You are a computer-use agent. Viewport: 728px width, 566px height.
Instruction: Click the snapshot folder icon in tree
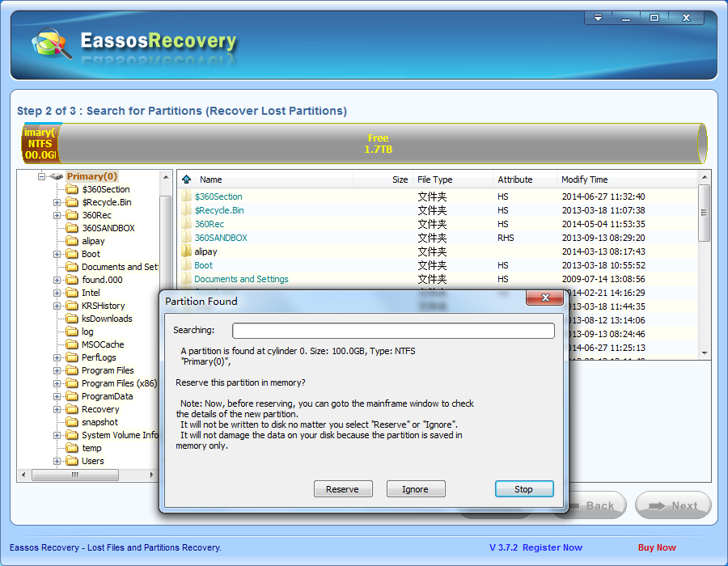point(72,422)
